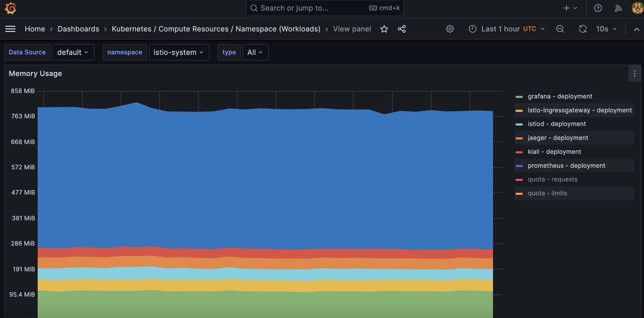Open the namespace istio-system dropdown
The height and width of the screenshot is (318, 644).
pos(179,52)
